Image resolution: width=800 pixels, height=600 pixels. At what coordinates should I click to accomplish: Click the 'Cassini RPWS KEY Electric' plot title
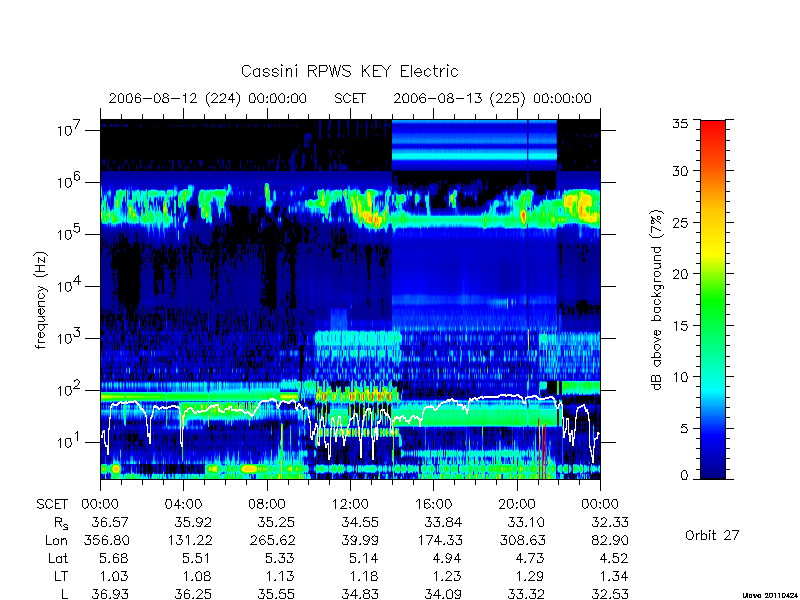point(349,71)
